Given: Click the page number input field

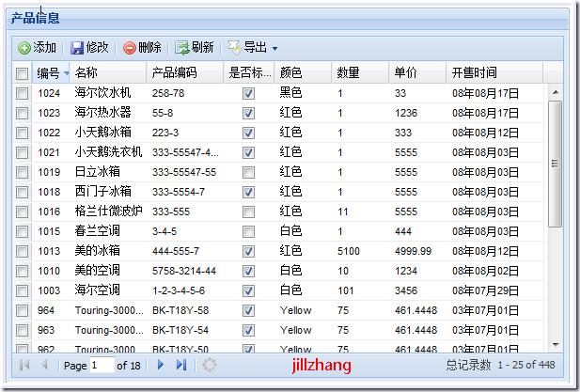Looking at the screenshot, I should pos(102,365).
